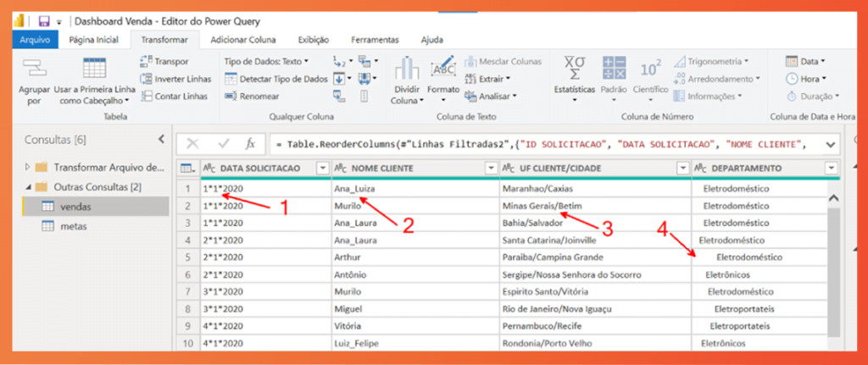Open the Quick Access Toolbar dropdown
Viewport: 868px width, 365px height.
[x=58, y=23]
